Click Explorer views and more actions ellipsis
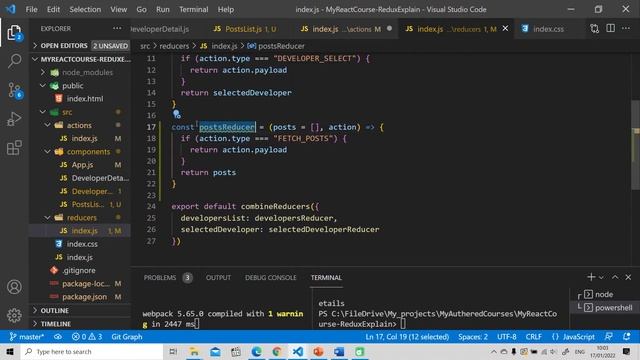The width and height of the screenshot is (640, 360). click(117, 29)
